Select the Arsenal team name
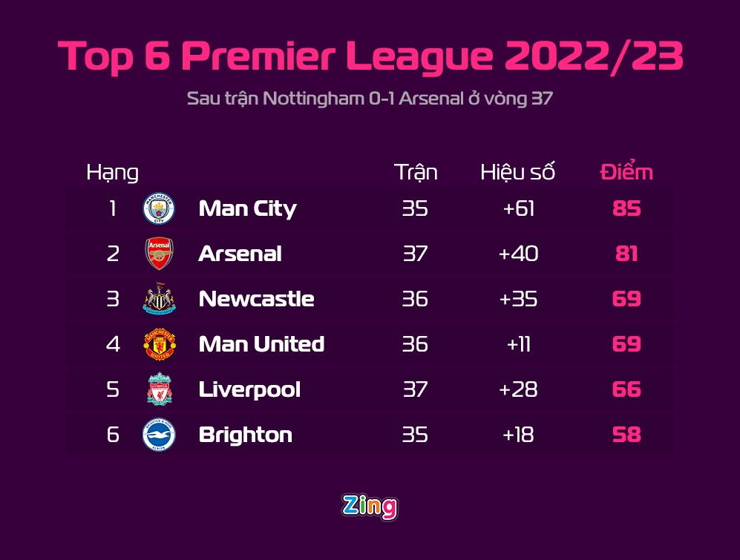740x560 pixels. point(240,254)
